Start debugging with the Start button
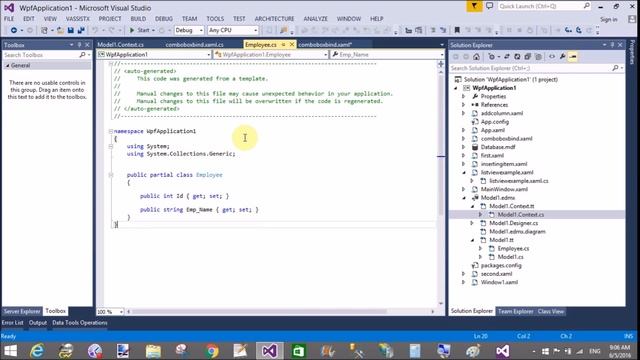The image size is (640, 360). click(x=140, y=30)
